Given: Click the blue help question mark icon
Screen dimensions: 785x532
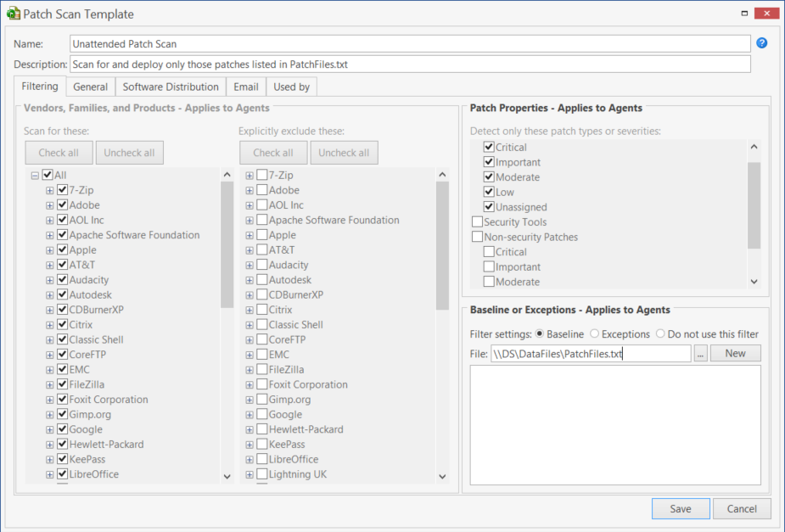Looking at the screenshot, I should pyautogui.click(x=761, y=43).
